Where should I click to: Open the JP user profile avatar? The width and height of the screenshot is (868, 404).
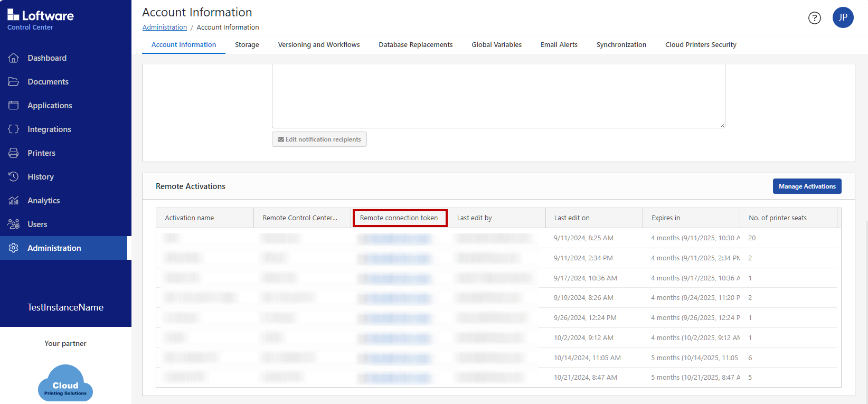coord(843,17)
